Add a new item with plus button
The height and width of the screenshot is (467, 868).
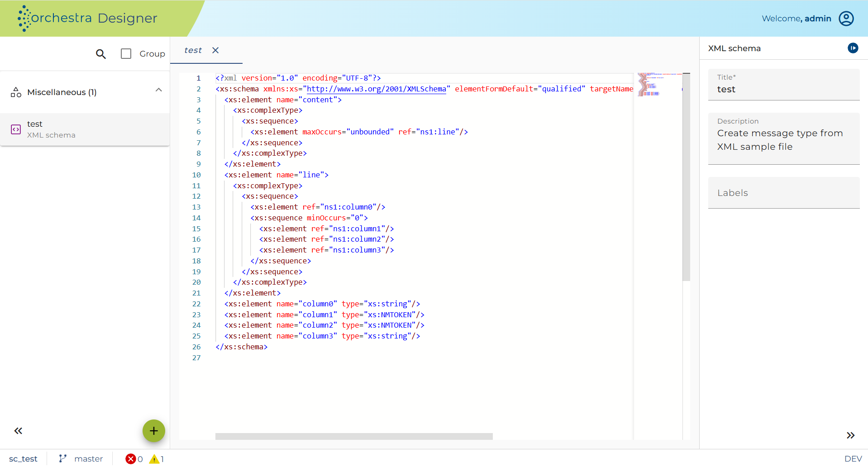click(154, 431)
